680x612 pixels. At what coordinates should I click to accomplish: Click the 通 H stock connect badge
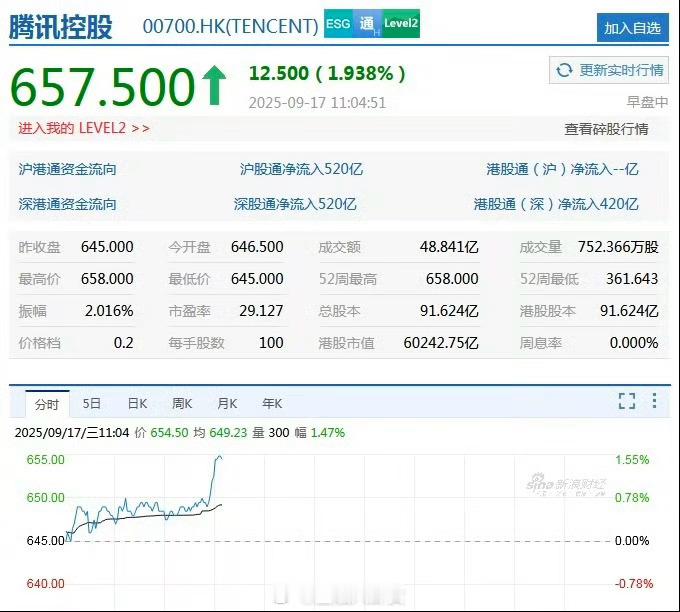[x=368, y=23]
